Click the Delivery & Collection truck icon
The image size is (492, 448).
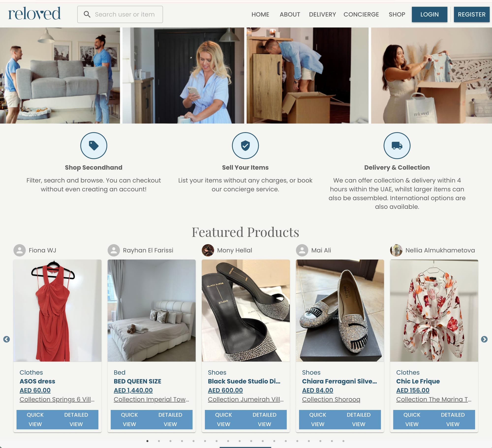(x=397, y=146)
